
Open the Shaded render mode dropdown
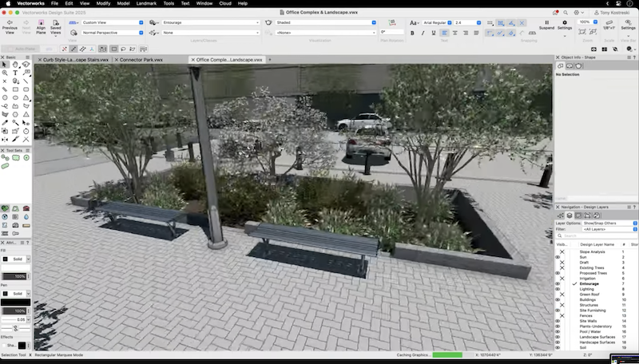[326, 22]
